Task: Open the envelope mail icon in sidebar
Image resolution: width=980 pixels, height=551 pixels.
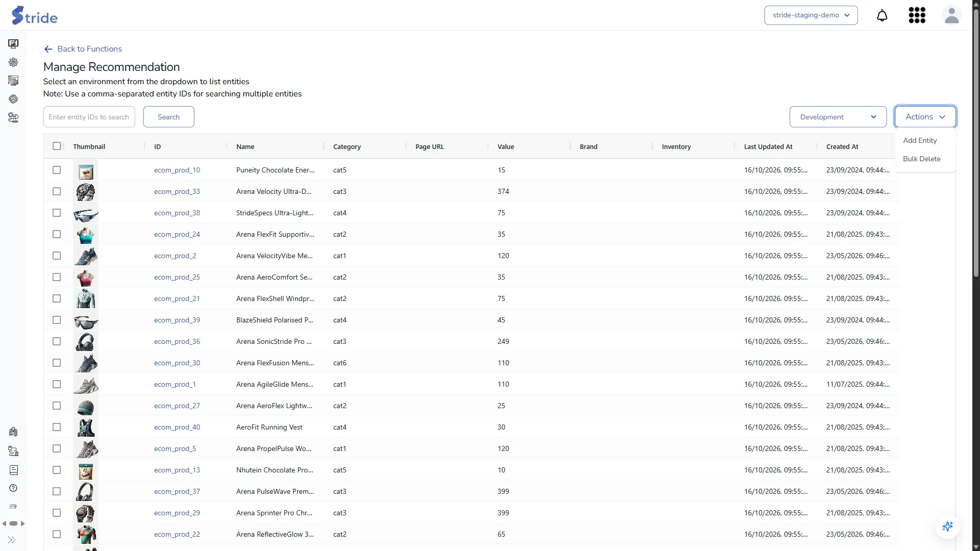Action: pos(13,507)
